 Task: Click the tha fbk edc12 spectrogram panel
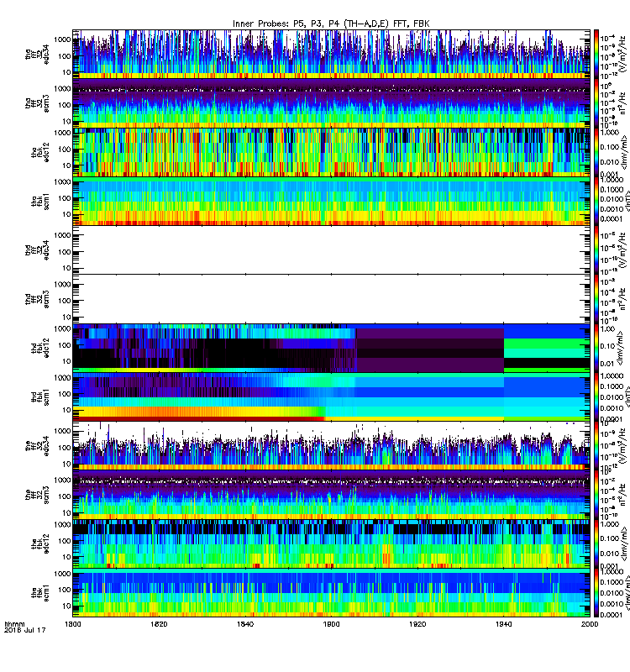coord(331,152)
